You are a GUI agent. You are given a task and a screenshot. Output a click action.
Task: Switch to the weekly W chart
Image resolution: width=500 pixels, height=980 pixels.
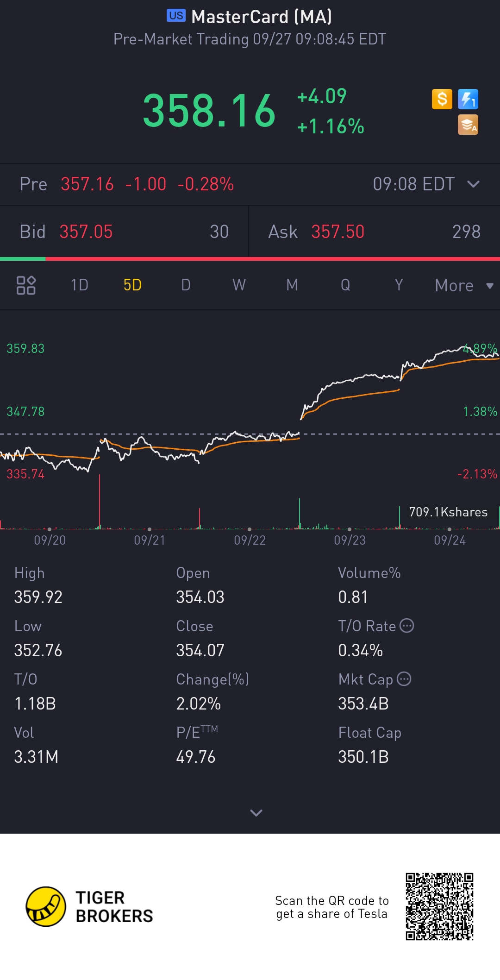coord(239,285)
